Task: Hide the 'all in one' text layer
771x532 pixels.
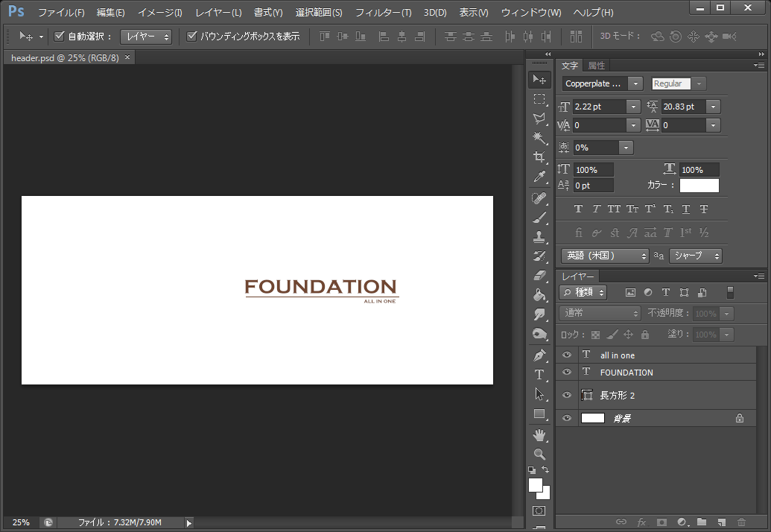Action: pos(567,355)
